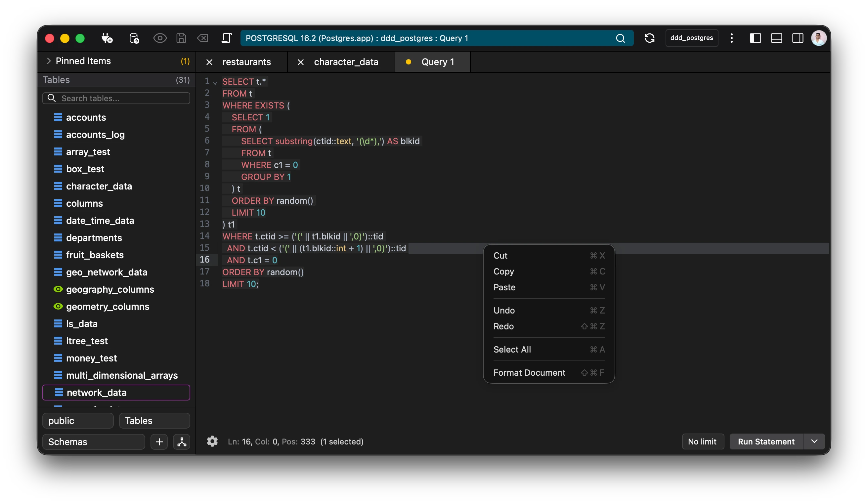Image resolution: width=868 pixels, height=504 pixels.
Task: Expand the Pinned Items section
Action: 49,61
